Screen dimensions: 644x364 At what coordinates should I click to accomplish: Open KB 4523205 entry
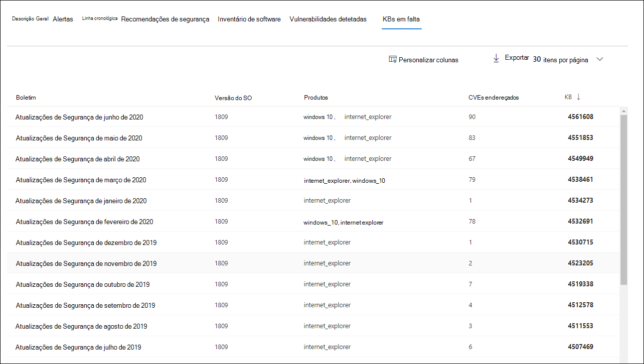point(580,263)
